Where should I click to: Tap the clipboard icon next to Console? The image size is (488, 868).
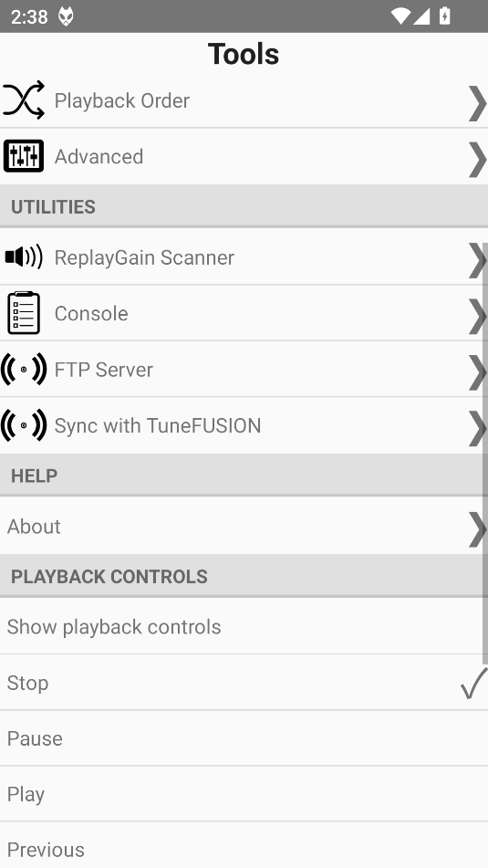click(x=23, y=313)
